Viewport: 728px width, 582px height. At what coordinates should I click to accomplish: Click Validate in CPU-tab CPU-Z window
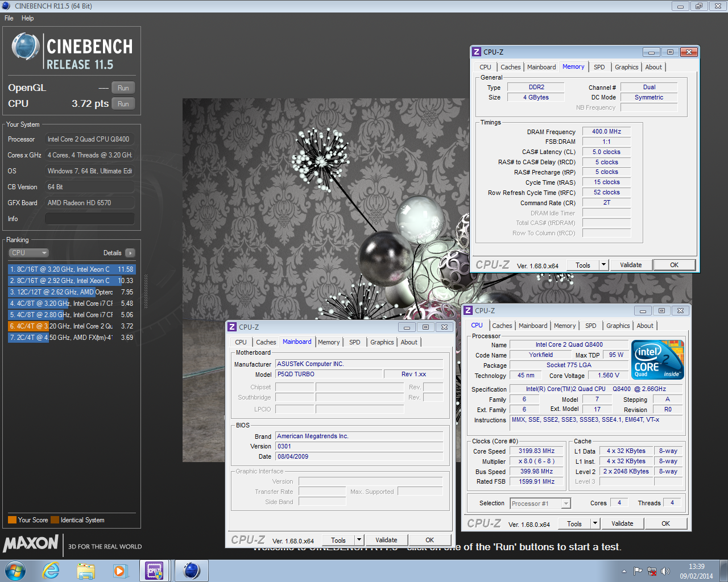[x=622, y=523]
